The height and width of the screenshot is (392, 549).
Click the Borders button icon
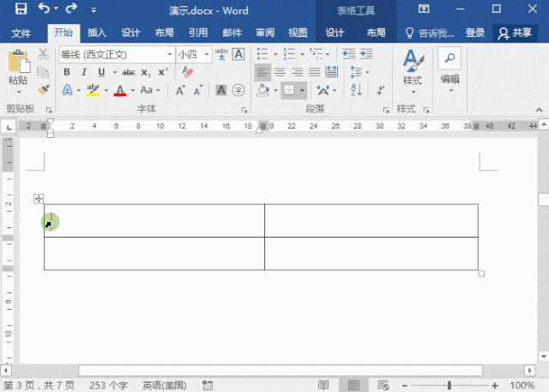289,90
